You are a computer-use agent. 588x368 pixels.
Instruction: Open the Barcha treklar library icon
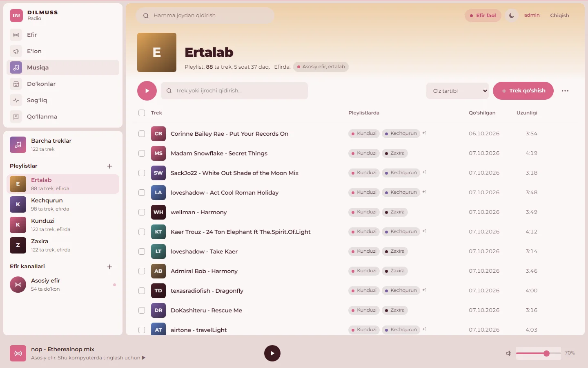point(18,145)
